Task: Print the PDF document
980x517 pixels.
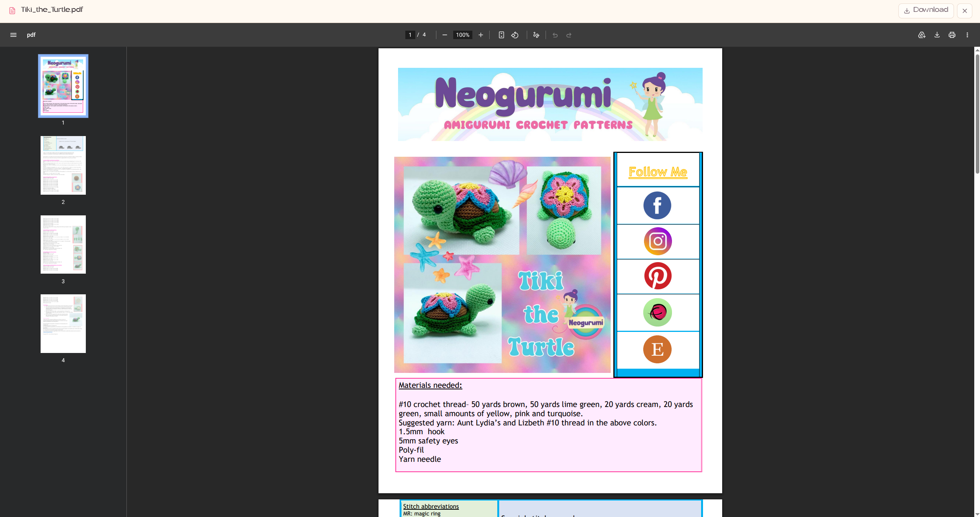Action: pyautogui.click(x=952, y=35)
